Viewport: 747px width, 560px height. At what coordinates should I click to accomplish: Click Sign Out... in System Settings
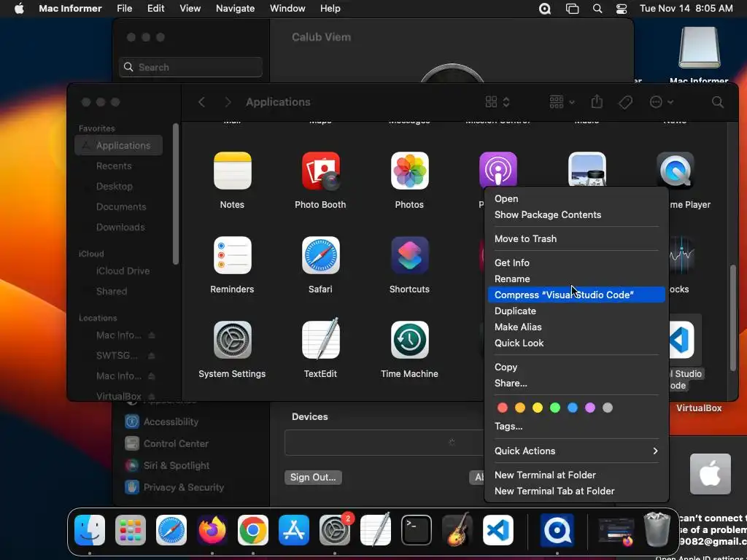tap(313, 477)
